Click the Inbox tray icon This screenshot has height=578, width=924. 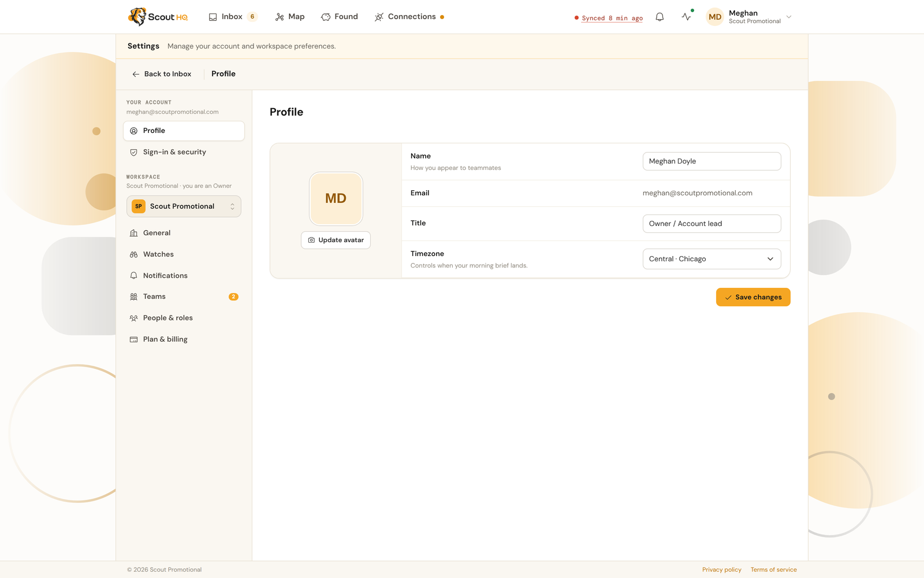pos(213,17)
